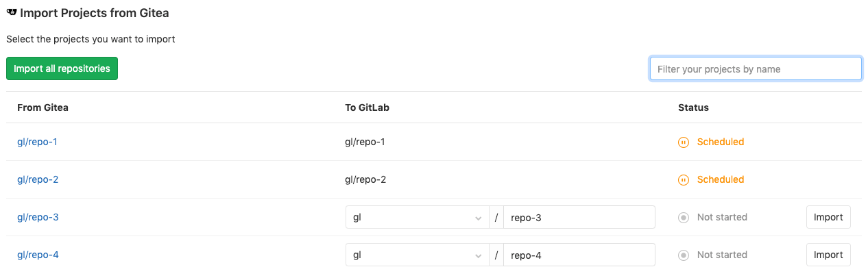Import the repo-4 project
The height and width of the screenshot is (280, 868).
click(828, 255)
